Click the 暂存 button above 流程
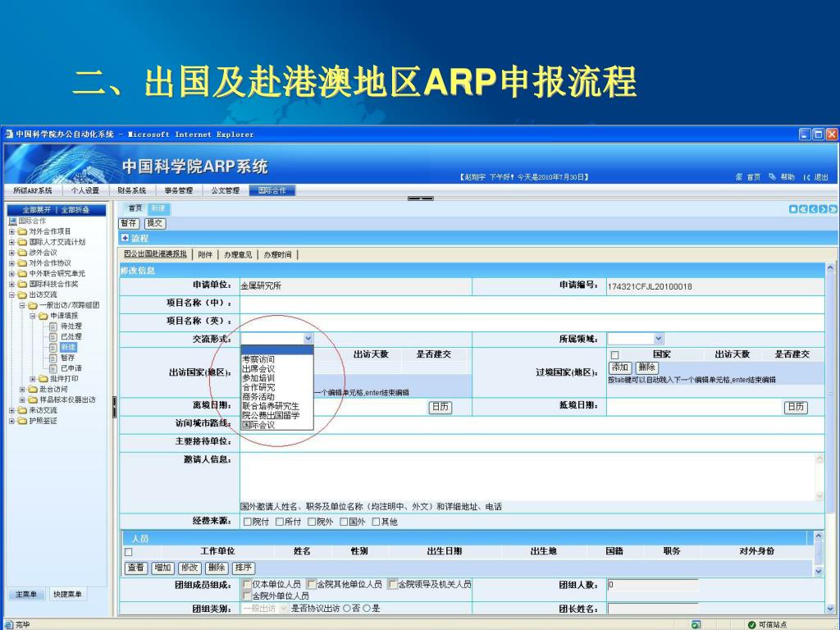Viewport: 840px width, 630px height. click(129, 223)
